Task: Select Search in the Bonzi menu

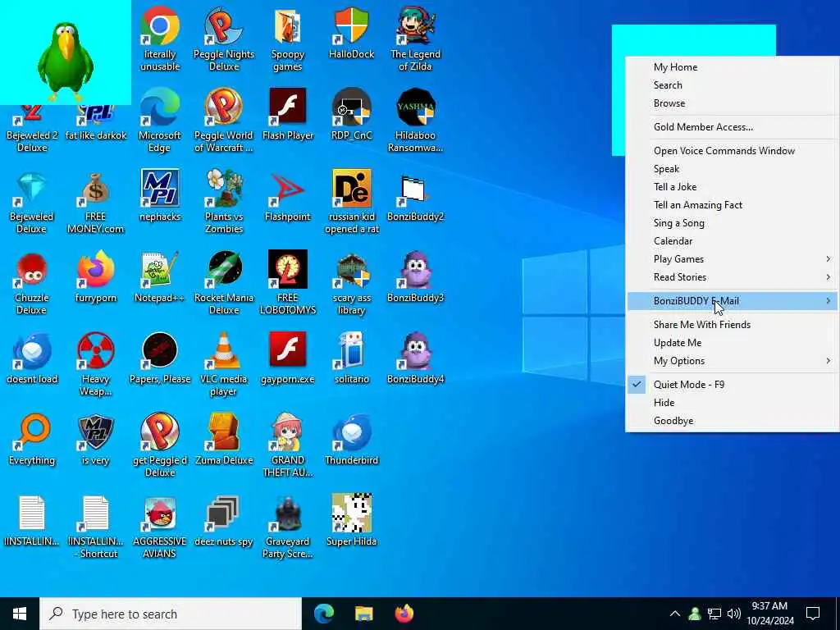Action: (732, 85)
